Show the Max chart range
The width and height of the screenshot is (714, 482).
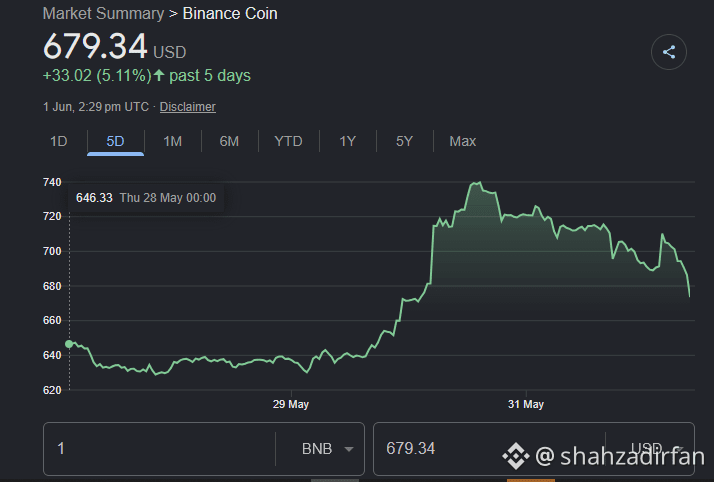(x=463, y=142)
